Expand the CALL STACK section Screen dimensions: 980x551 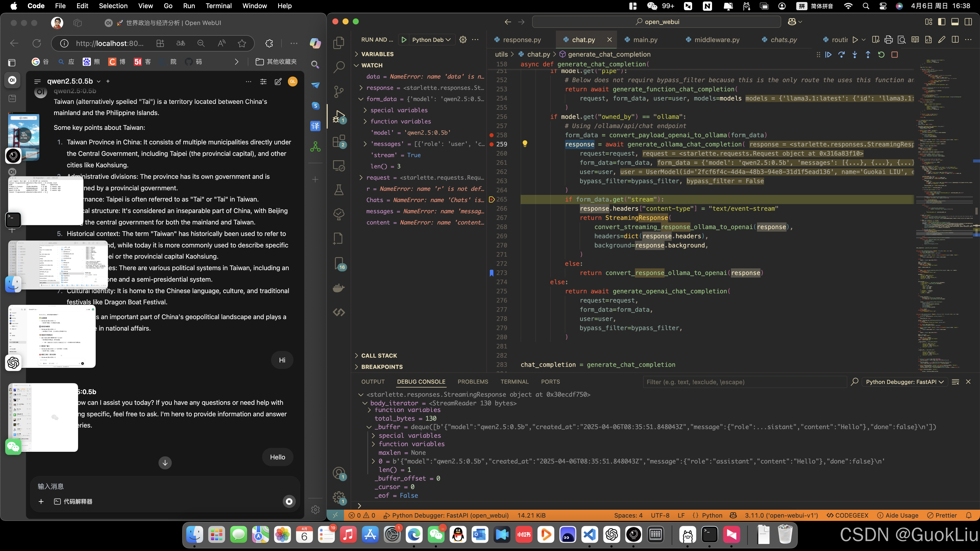tap(378, 356)
